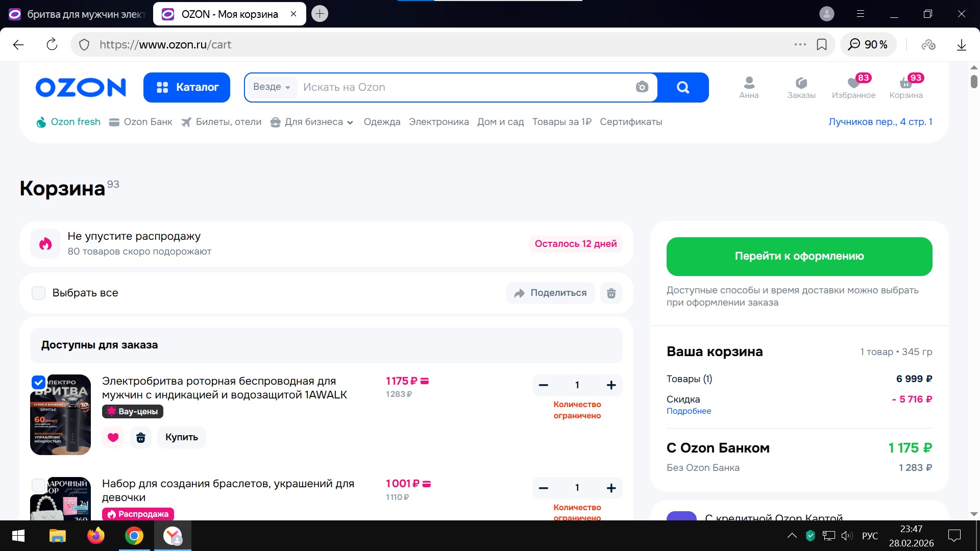Uncheck the electric shaver item checkbox

coord(39,382)
